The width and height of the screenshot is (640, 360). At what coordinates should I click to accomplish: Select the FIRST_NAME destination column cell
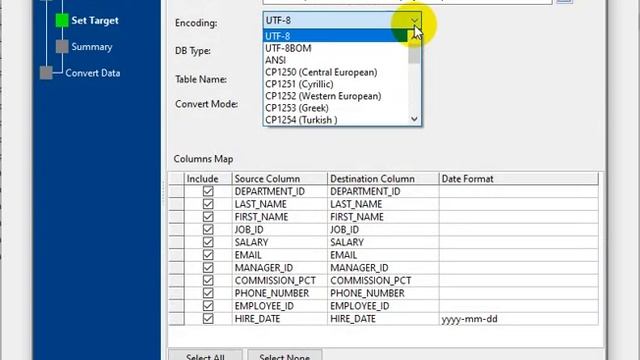pos(383,216)
